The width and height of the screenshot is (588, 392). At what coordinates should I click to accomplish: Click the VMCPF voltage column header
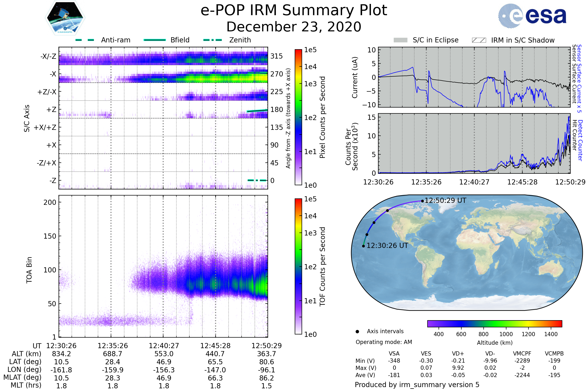tap(522, 354)
